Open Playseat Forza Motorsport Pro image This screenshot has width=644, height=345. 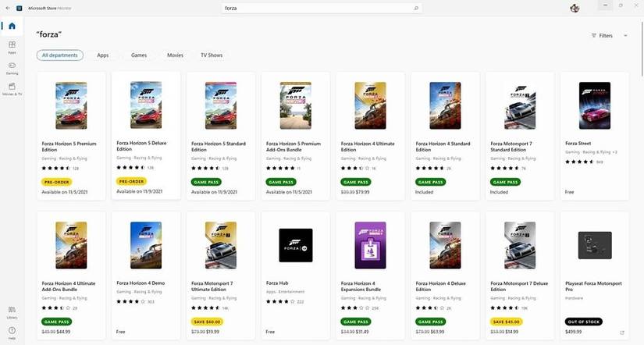click(x=595, y=245)
